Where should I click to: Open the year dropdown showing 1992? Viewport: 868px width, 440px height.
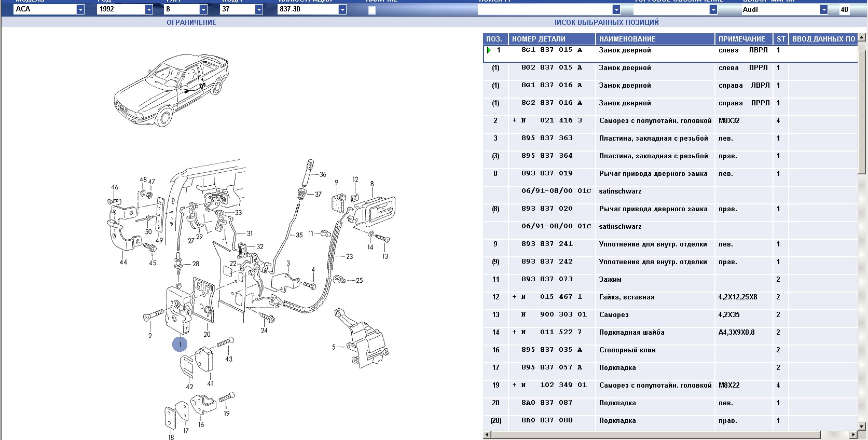point(149,9)
